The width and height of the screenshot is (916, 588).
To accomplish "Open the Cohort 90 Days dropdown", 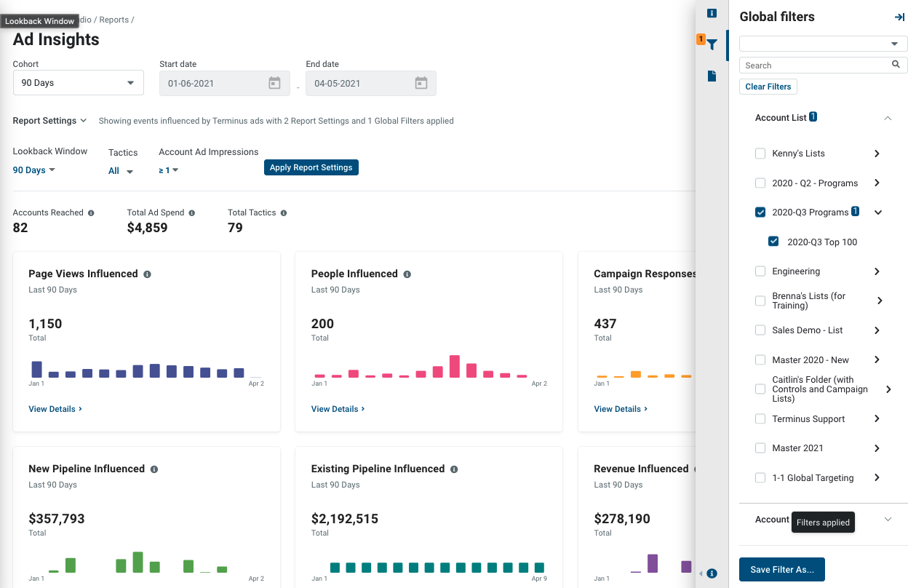I will click(79, 83).
